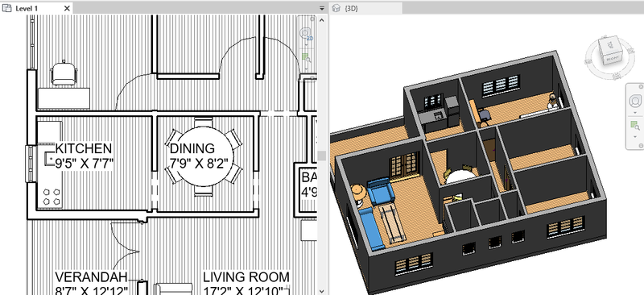Close the 3D view navigation bar
644x295 pixels.
coord(641,87)
